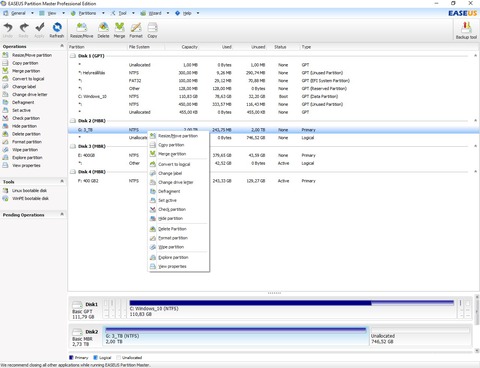Image resolution: width=480 pixels, height=368 pixels.
Task: Click the Resize/Move toolbar icon
Action: (x=82, y=30)
